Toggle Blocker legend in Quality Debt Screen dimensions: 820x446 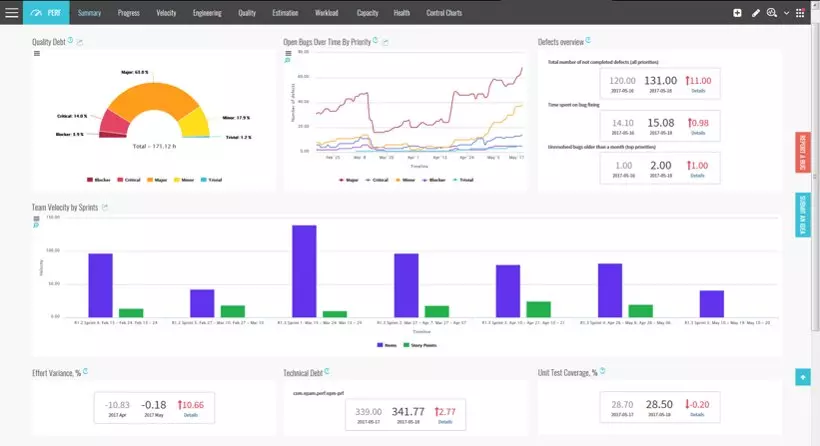98,180
